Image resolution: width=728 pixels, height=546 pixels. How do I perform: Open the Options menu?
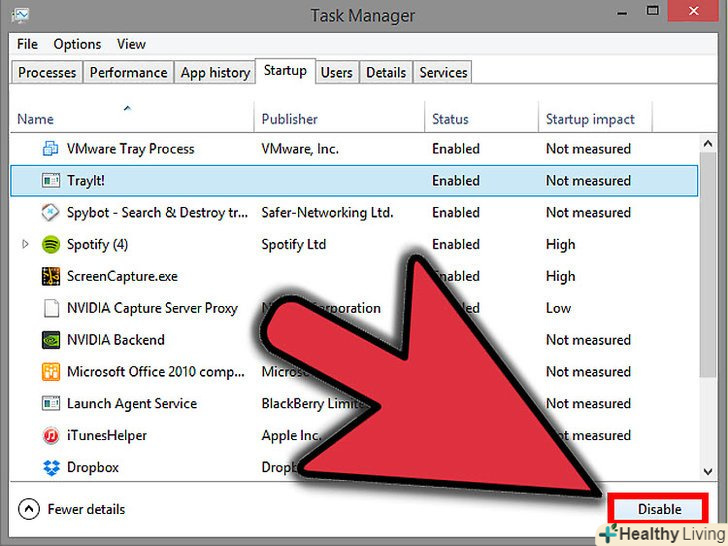point(77,44)
